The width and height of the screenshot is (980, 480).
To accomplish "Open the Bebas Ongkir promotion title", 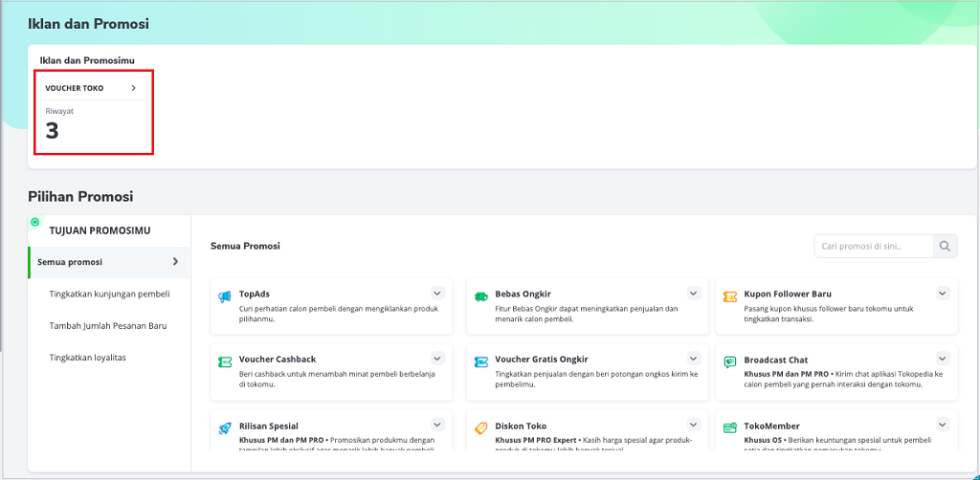I will (x=523, y=294).
